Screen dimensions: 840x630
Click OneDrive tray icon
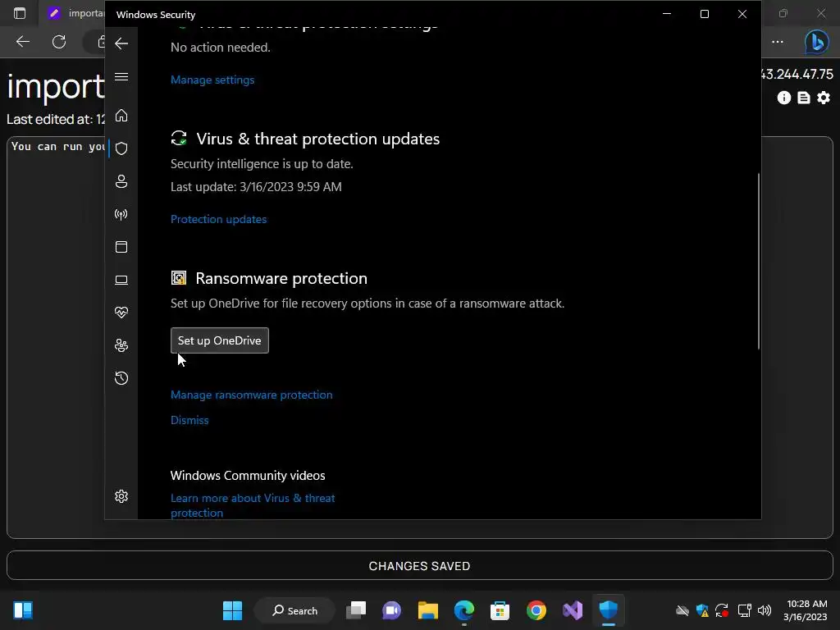(682, 610)
